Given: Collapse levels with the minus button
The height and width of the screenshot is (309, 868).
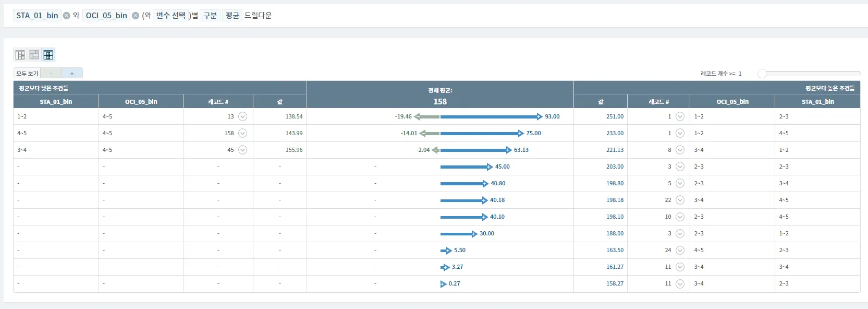Looking at the screenshot, I should [51, 74].
